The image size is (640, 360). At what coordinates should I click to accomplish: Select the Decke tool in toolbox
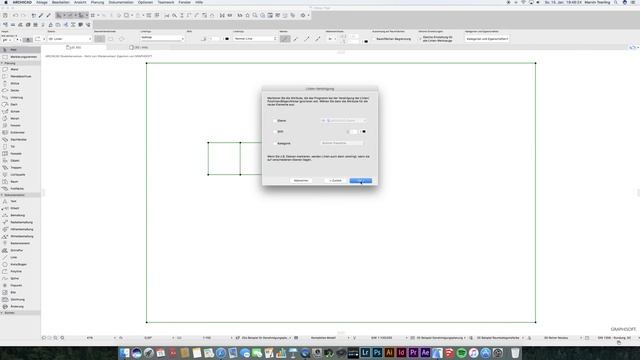pyautogui.click(x=15, y=90)
